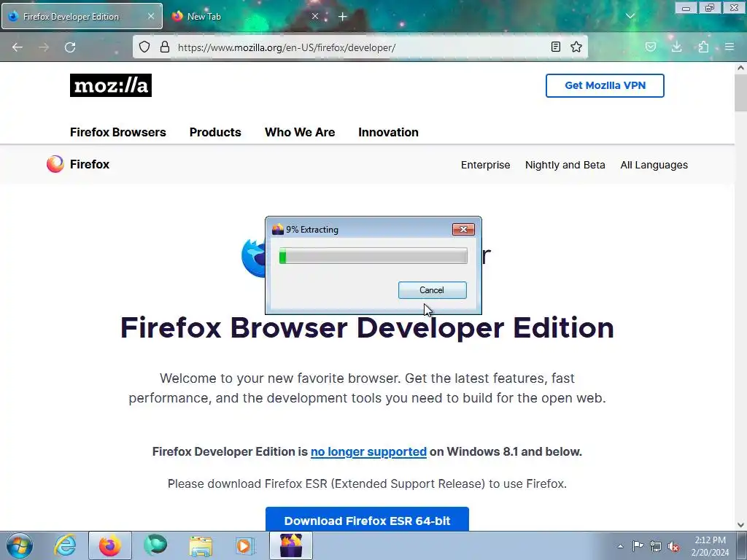Open the Nightly and Beta link

(x=565, y=165)
